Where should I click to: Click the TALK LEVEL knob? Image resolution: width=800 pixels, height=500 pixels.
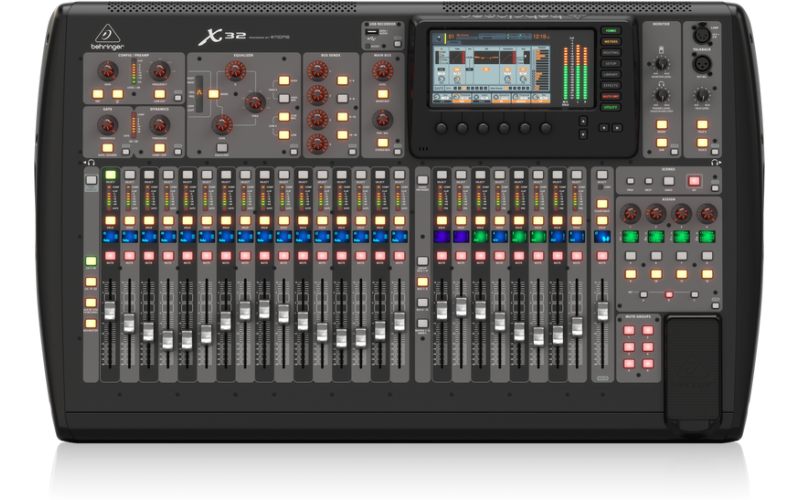pos(702,95)
